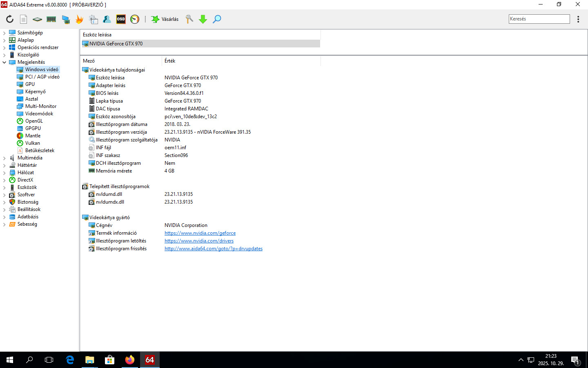The width and height of the screenshot is (588, 368).
Task: Open Microsoft Edge from the taskbar
Action: [70, 360]
